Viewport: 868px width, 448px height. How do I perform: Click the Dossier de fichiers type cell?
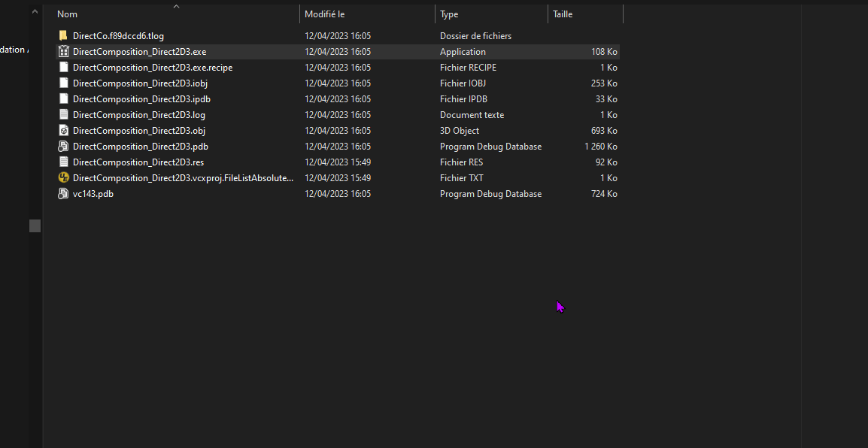[475, 36]
